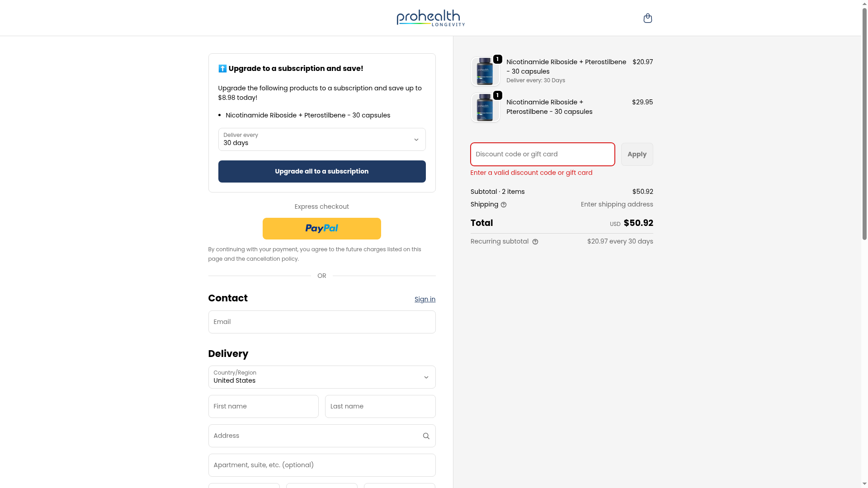Click the $29.95 one-time product thumbnail

pyautogui.click(x=485, y=108)
